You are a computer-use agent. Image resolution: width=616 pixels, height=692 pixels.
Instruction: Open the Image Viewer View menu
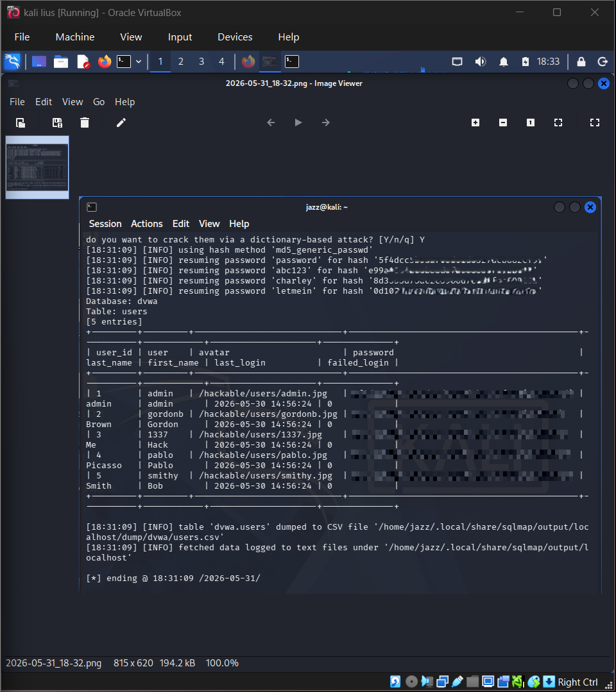[x=73, y=102]
